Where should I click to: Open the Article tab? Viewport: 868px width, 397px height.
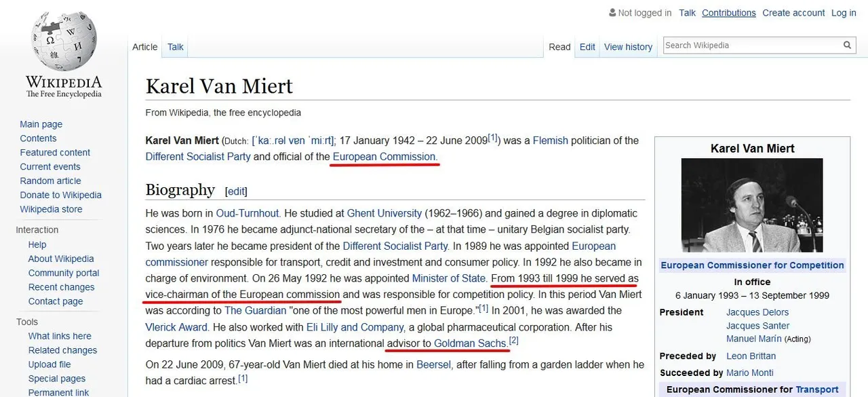tap(144, 47)
